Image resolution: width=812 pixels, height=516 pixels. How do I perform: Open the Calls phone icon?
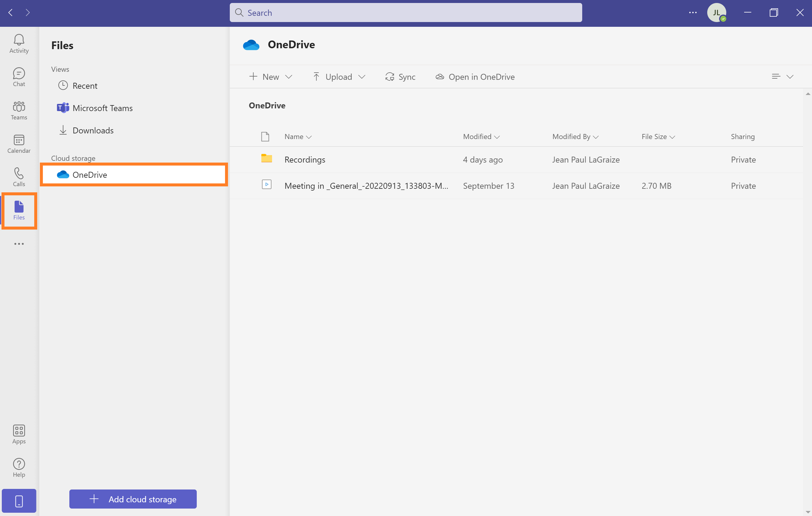(x=19, y=177)
